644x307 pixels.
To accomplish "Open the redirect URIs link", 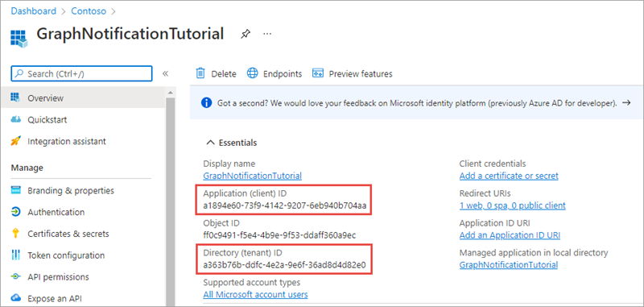I will point(513,205).
